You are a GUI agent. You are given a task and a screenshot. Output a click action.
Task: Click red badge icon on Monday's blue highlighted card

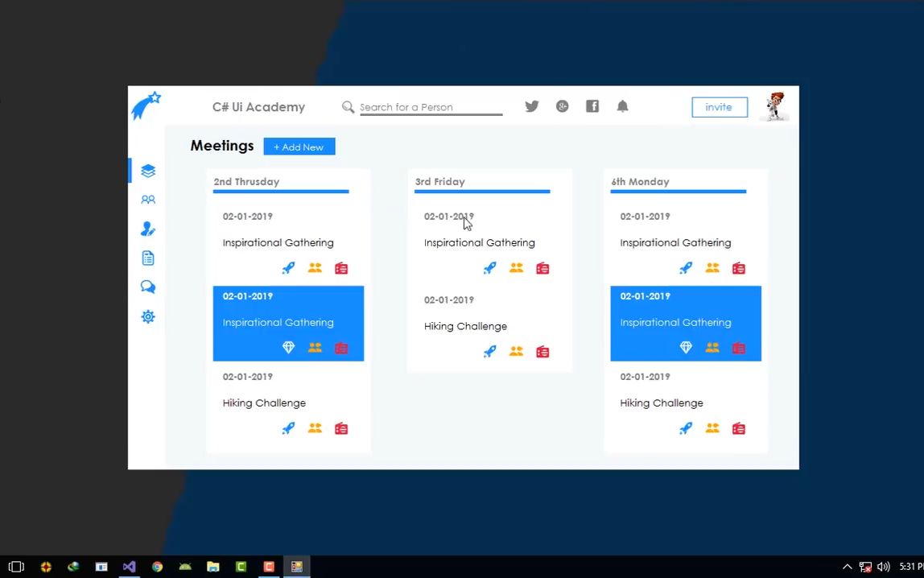click(x=739, y=349)
